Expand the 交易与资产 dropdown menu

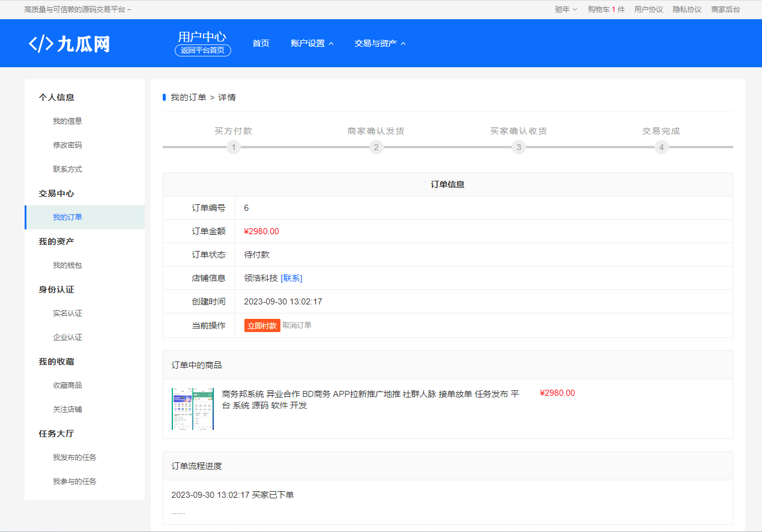click(379, 43)
